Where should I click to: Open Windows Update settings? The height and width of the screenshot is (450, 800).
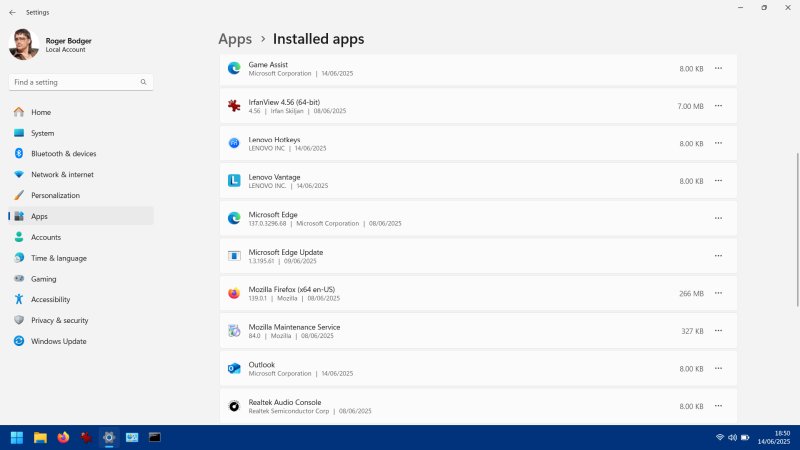point(81,341)
